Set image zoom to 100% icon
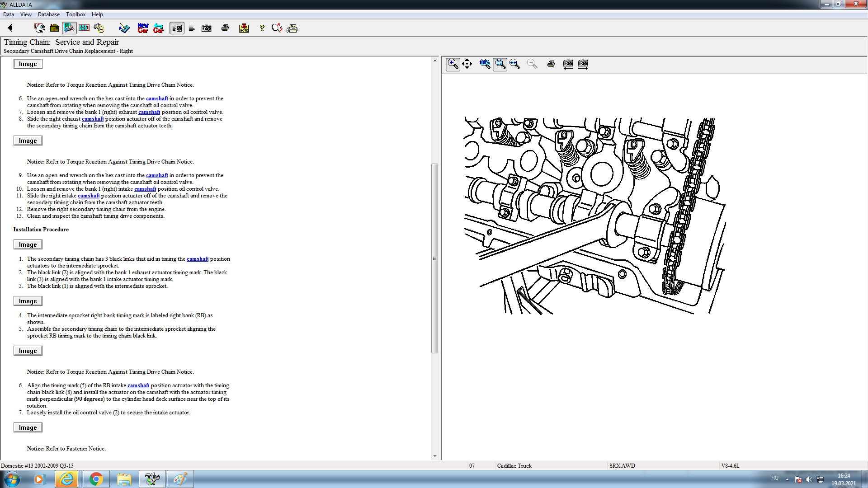This screenshot has height=488, width=868. click(x=485, y=64)
